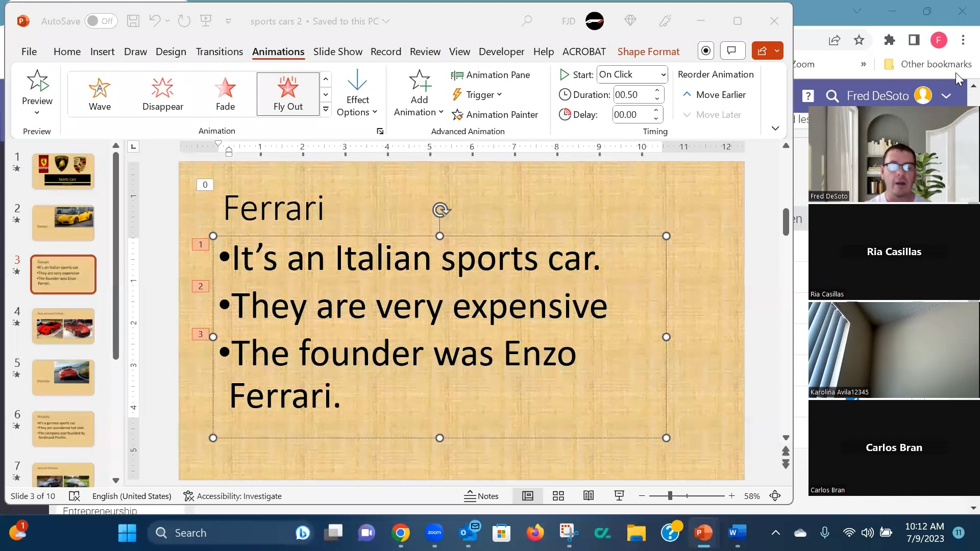Select slide 4 thumbnail
The height and width of the screenshot is (551, 980).
click(x=63, y=326)
